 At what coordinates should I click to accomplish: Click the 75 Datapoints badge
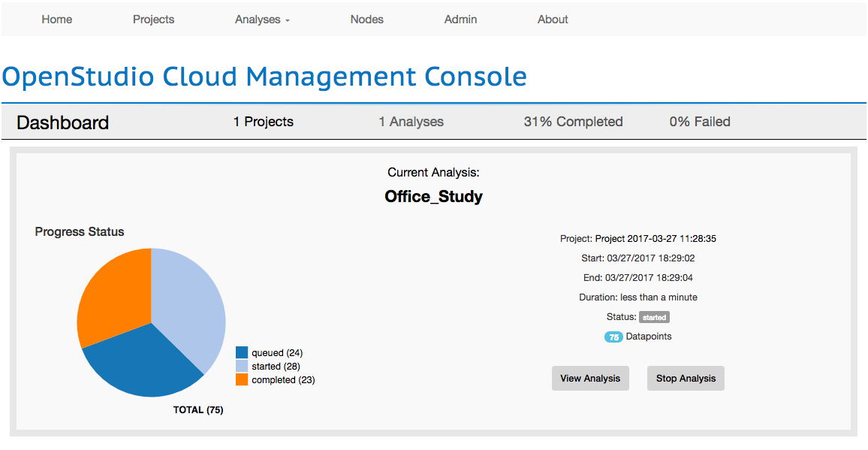click(613, 337)
